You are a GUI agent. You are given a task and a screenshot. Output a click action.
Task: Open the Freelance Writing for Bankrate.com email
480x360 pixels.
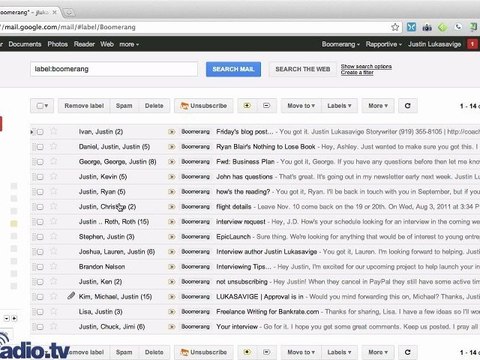point(268,312)
